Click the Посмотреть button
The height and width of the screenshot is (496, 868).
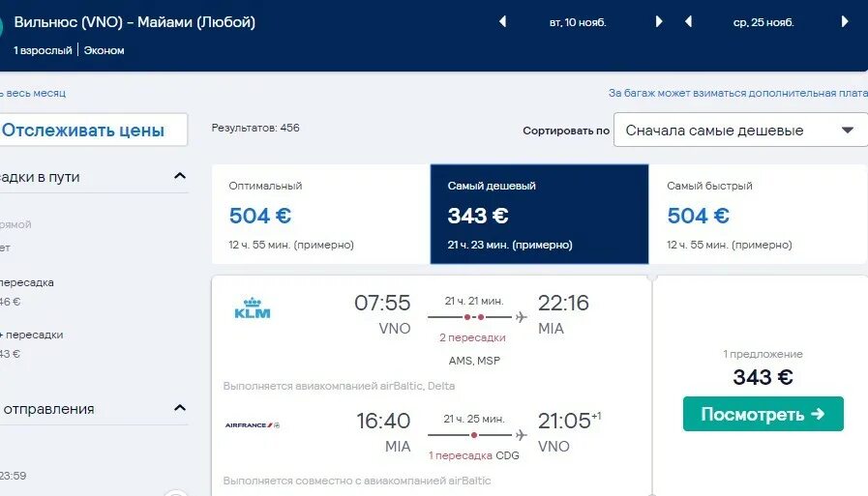pos(763,414)
